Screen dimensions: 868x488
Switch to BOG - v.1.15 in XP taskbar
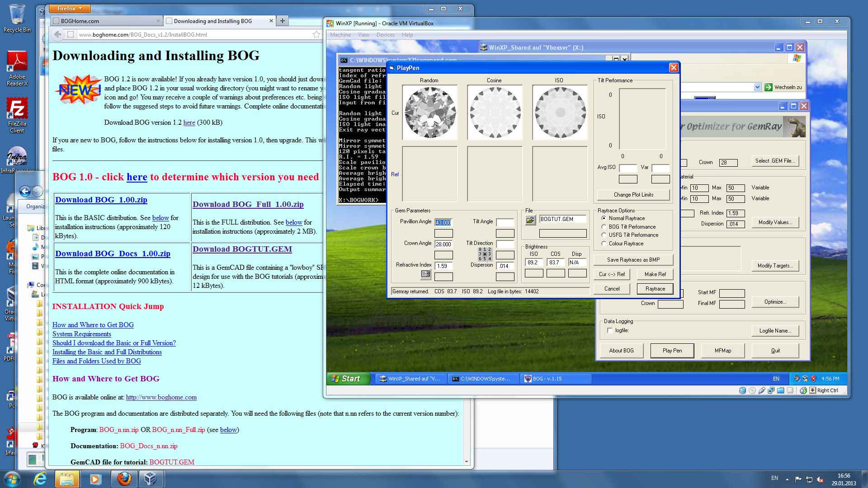tap(556, 379)
